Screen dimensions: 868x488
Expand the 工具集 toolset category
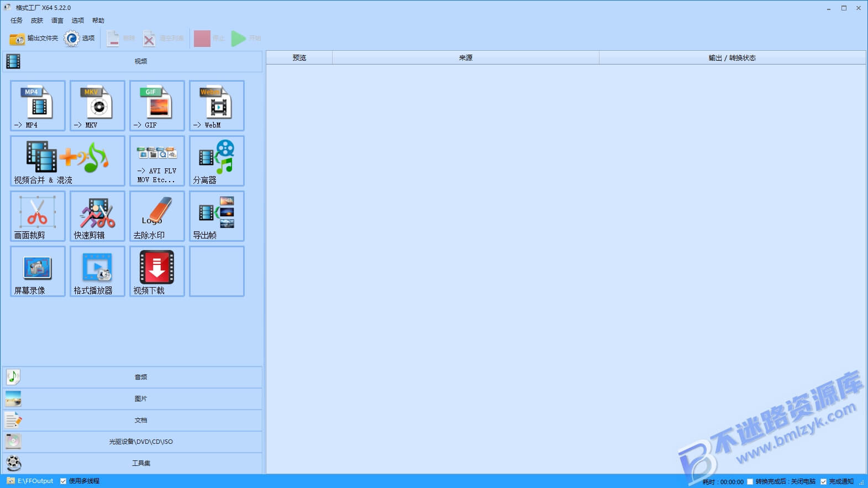point(133,463)
